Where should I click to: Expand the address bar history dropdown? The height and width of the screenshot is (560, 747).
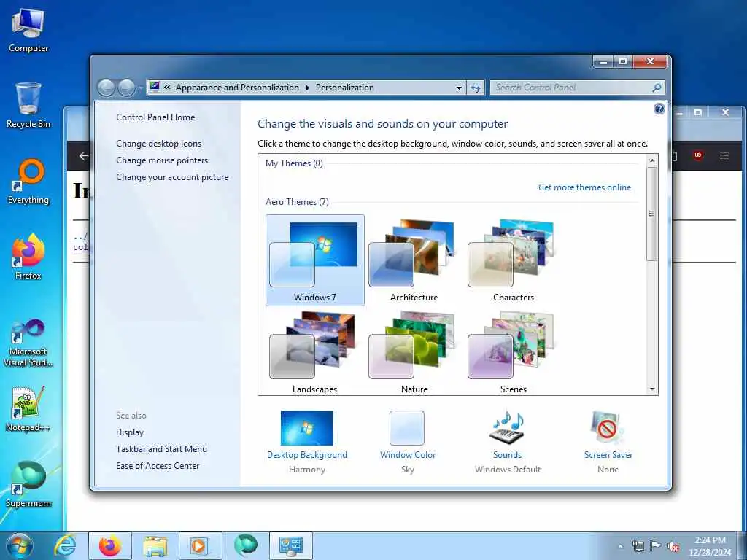click(x=459, y=87)
